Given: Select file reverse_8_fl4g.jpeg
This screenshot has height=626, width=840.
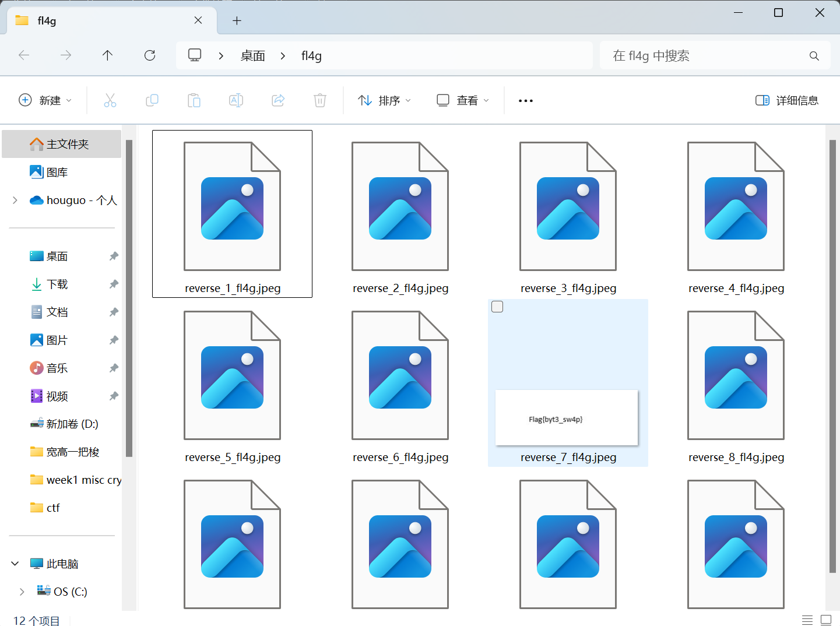Looking at the screenshot, I should click(736, 383).
